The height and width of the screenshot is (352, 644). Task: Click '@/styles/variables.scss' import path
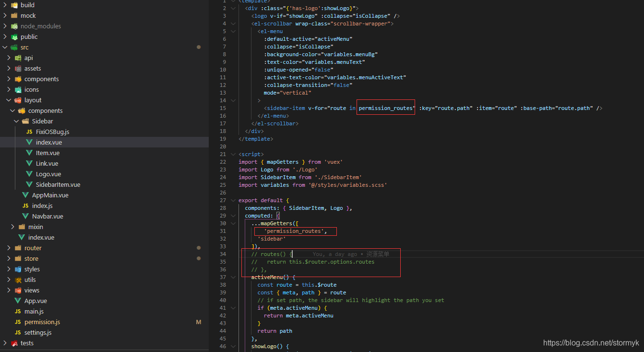point(347,185)
